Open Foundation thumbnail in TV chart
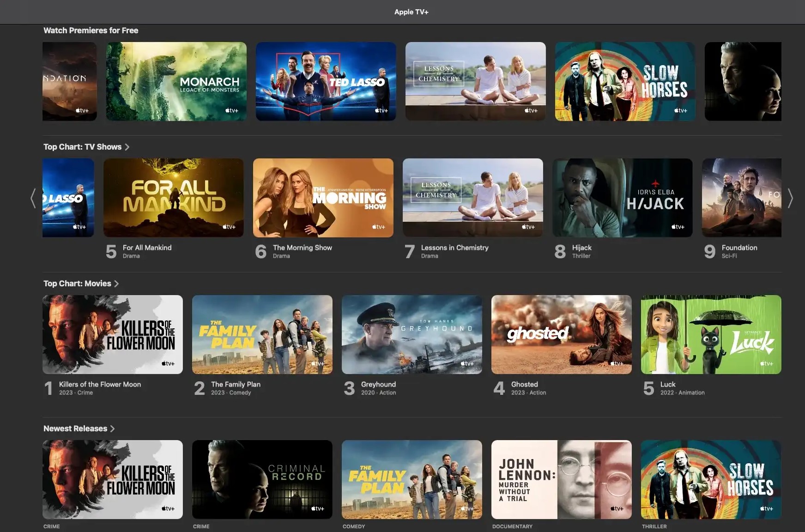The height and width of the screenshot is (532, 805). coord(742,198)
